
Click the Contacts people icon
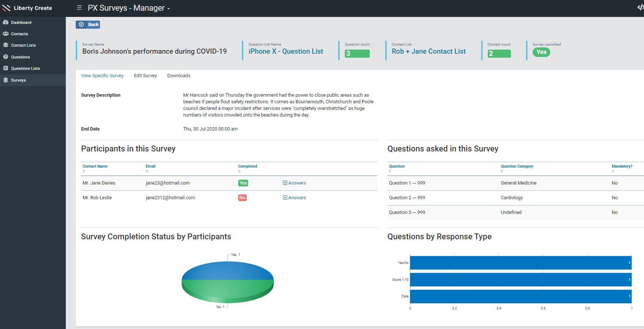[6, 34]
